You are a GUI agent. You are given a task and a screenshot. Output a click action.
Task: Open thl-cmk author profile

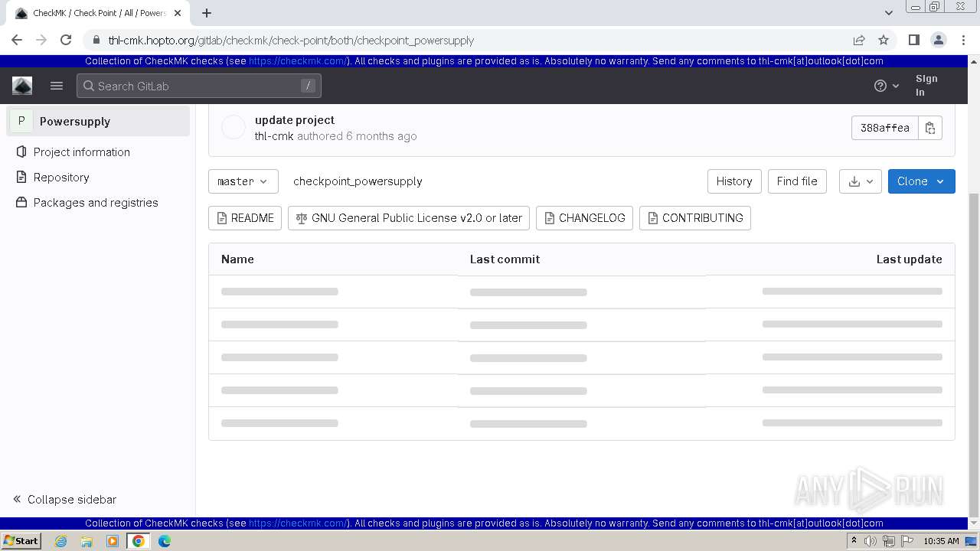(274, 136)
